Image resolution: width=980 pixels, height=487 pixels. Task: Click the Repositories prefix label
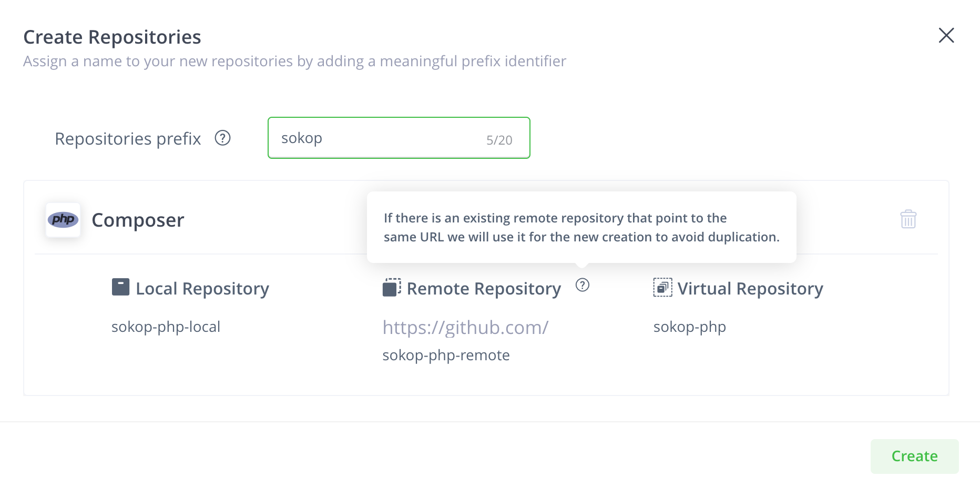point(128,138)
